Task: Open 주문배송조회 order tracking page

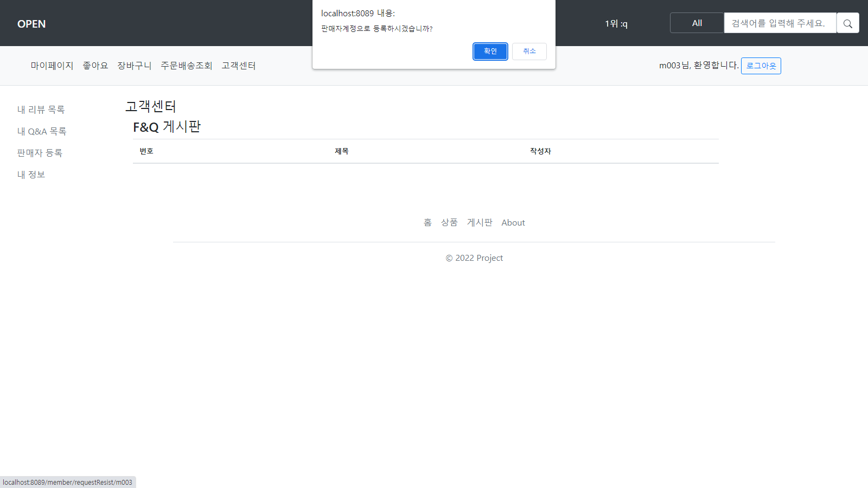Action: [187, 65]
